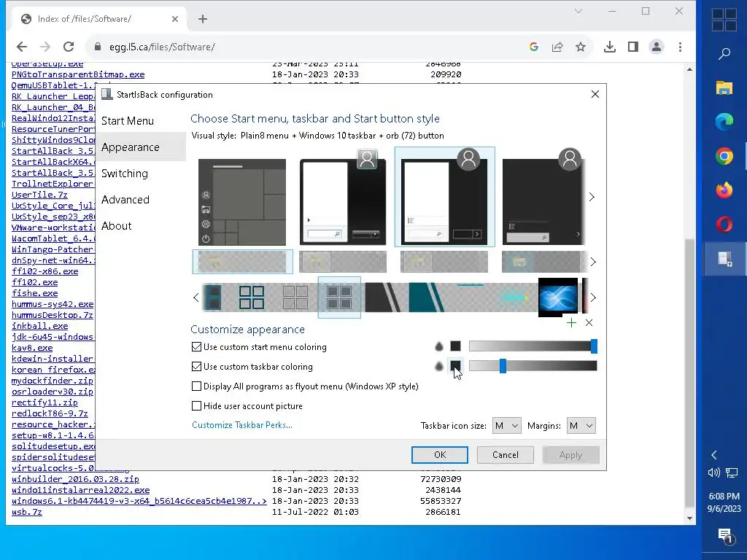Switch to Start Menu section
Viewport: 747px width, 560px height.
(128, 121)
